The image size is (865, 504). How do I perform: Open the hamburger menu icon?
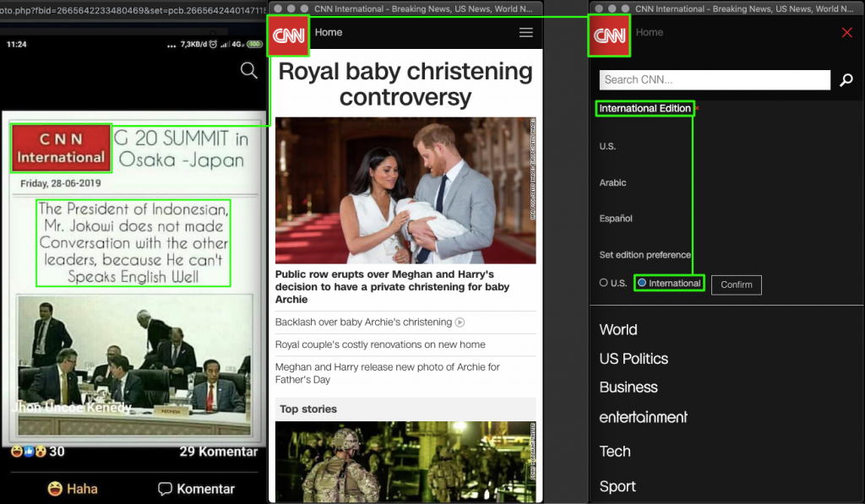[x=525, y=33]
